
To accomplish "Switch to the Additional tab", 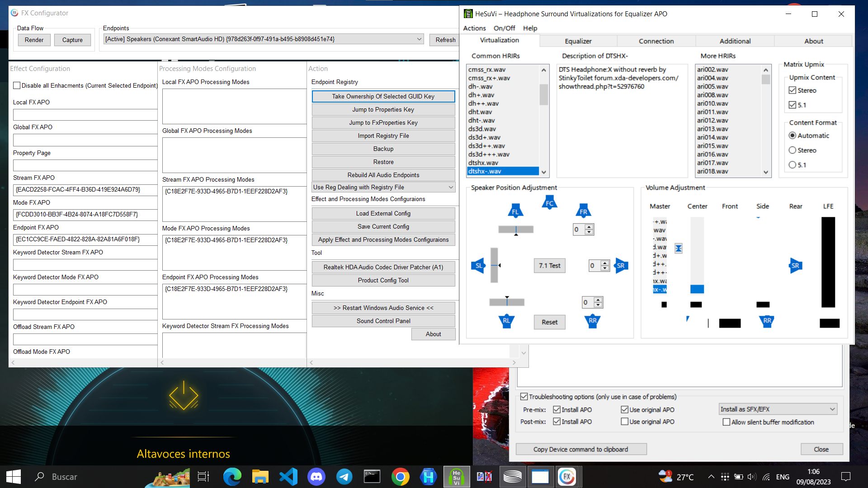I will coord(735,41).
